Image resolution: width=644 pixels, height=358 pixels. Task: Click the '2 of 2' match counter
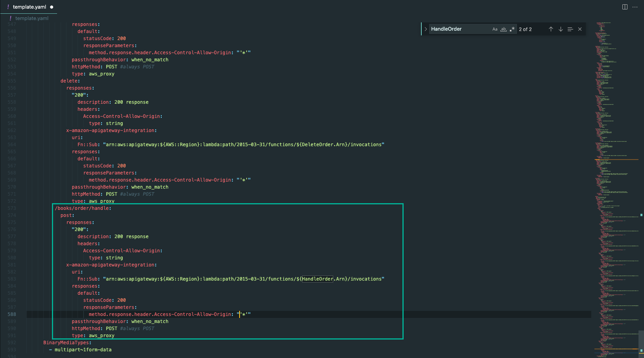525,29
